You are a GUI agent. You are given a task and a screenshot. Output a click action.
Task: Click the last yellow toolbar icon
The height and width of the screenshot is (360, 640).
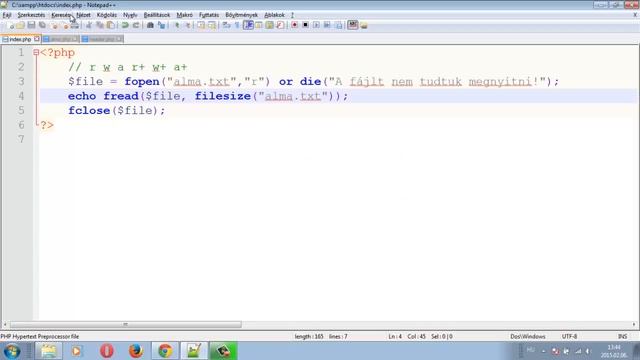click(x=364, y=25)
